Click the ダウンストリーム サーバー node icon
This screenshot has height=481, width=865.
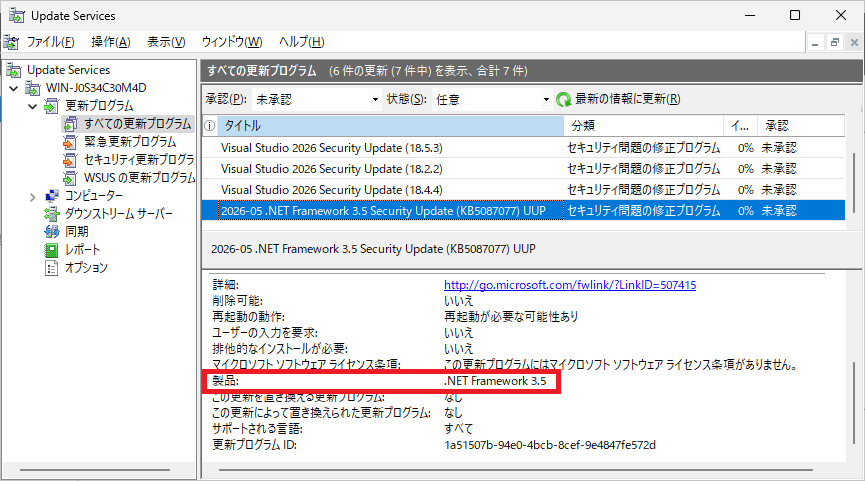click(51, 213)
